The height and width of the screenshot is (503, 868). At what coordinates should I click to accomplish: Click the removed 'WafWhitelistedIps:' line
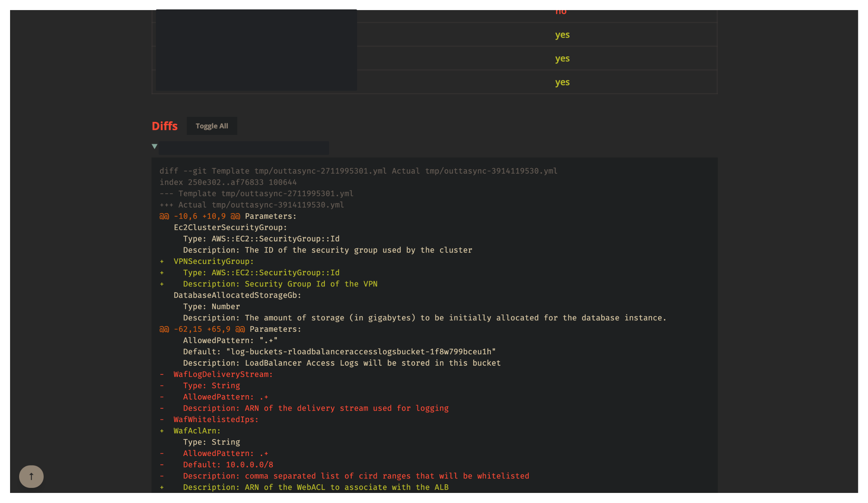216,419
